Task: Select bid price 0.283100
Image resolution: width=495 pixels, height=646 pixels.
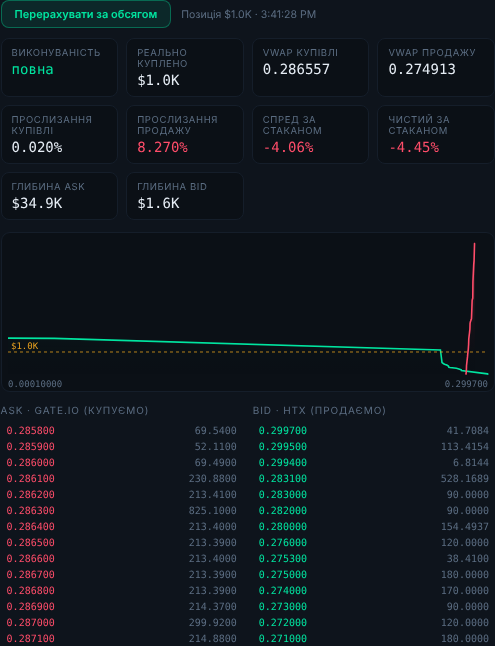Action: pos(283,479)
